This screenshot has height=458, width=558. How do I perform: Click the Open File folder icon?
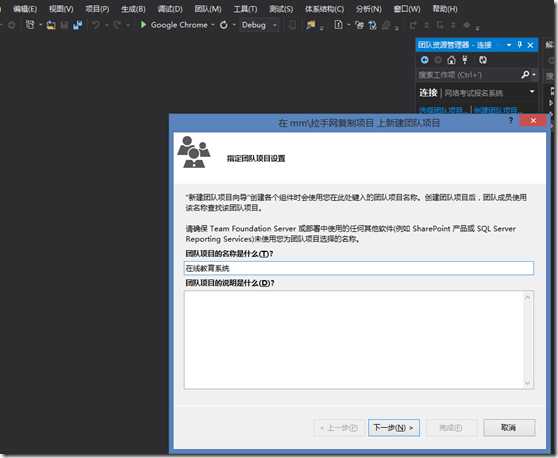[51, 25]
